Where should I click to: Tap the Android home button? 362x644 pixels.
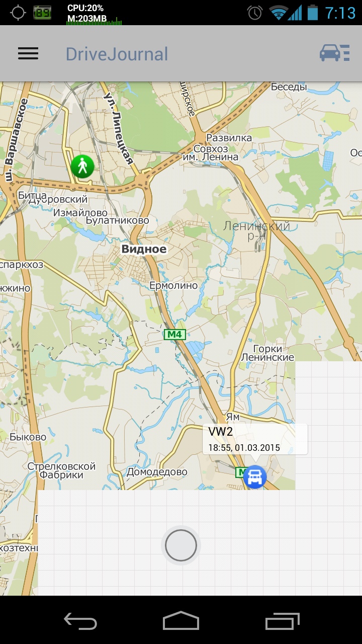[x=181, y=621]
